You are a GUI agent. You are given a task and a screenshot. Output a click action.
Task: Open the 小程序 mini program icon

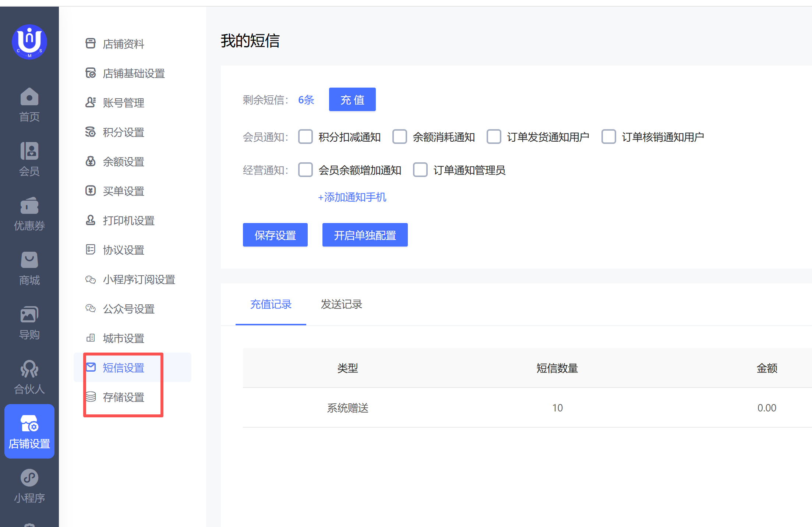(x=29, y=478)
